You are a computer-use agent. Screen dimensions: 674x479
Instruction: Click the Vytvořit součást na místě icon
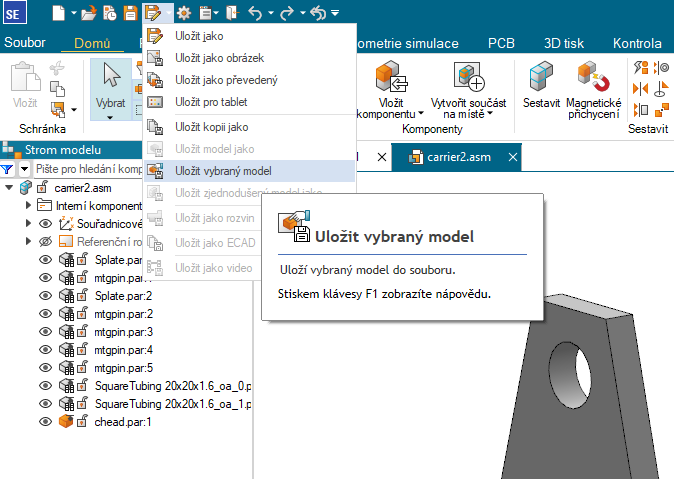coord(468,76)
